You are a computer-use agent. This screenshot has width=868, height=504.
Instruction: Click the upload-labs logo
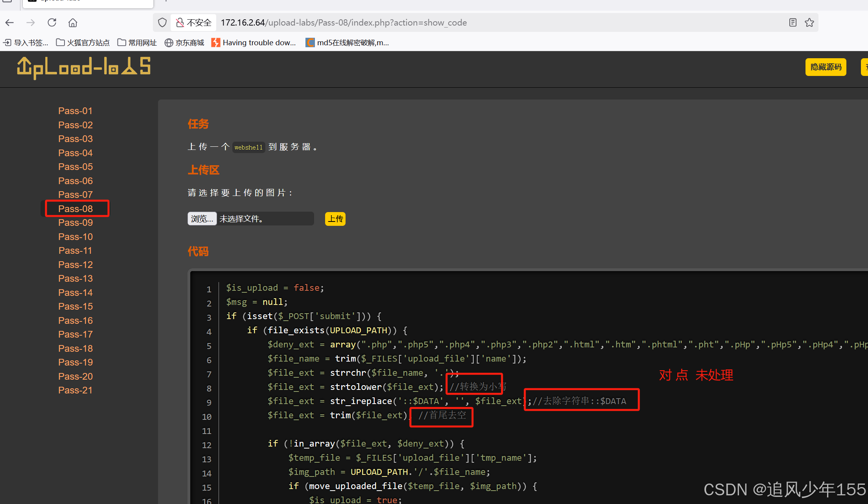(x=84, y=67)
